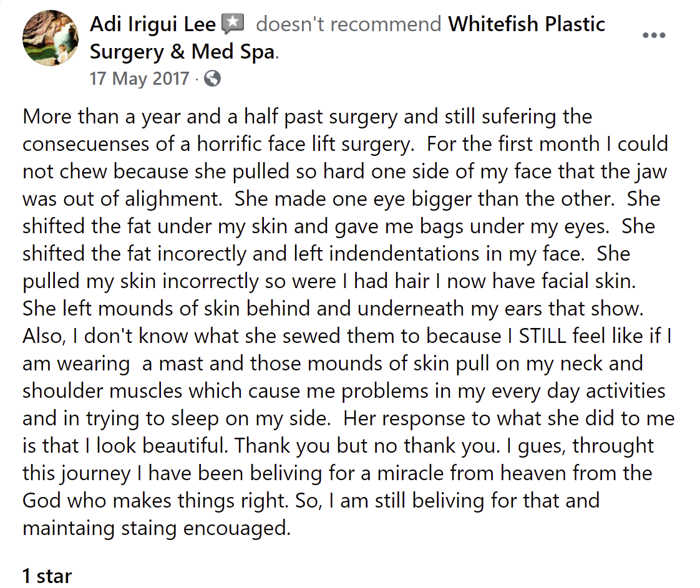Click the final word "encouaged" in the review
The height and width of the screenshot is (588, 700).
pos(237,528)
